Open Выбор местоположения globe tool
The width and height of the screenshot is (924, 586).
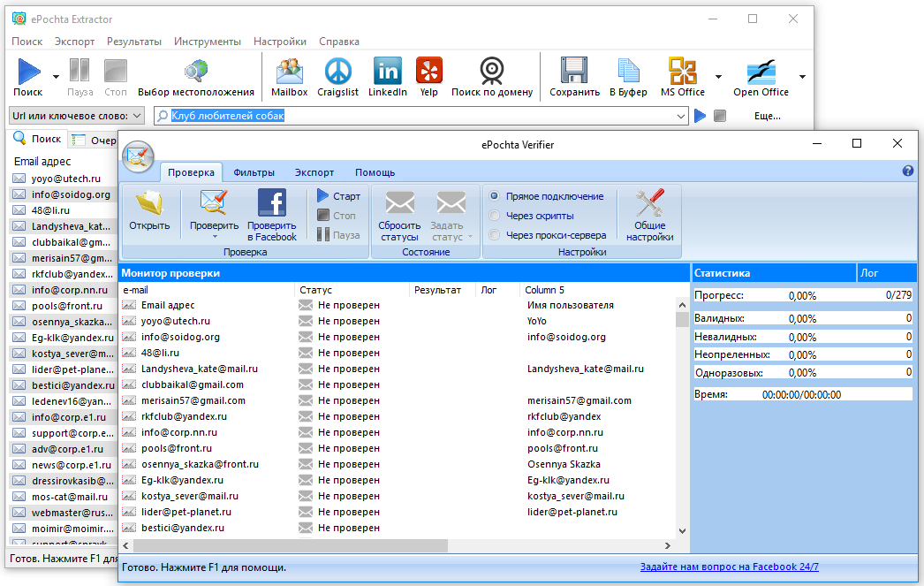(x=196, y=71)
